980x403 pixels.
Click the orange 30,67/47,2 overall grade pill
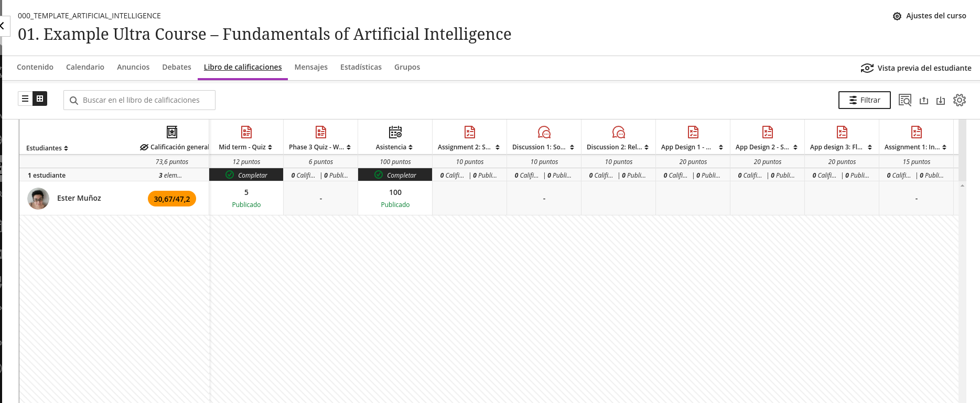pos(172,199)
